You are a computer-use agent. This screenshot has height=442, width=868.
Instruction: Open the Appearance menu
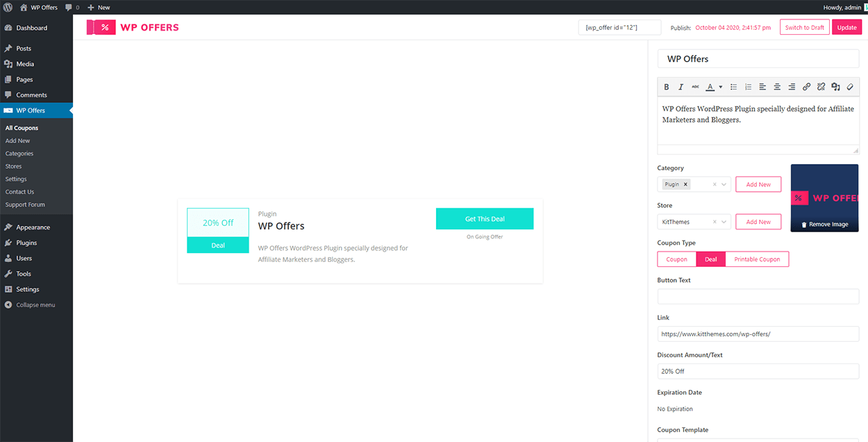36,227
